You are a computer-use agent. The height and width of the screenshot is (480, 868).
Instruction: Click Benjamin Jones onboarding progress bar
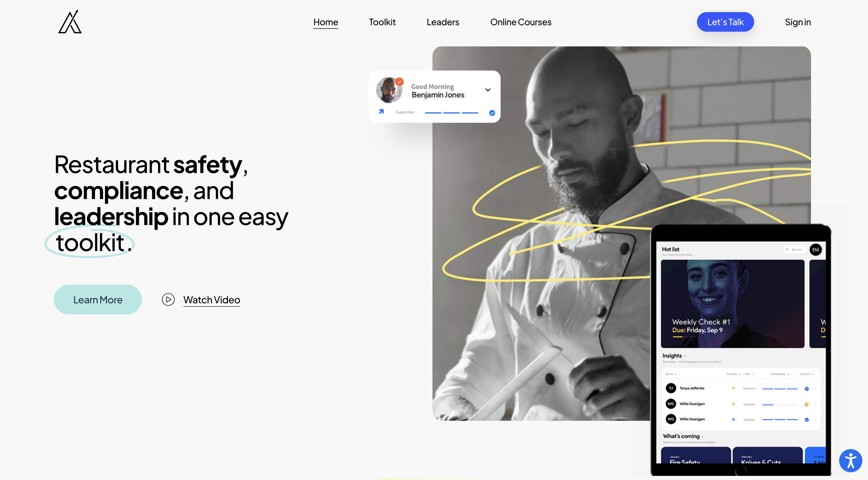(x=452, y=113)
